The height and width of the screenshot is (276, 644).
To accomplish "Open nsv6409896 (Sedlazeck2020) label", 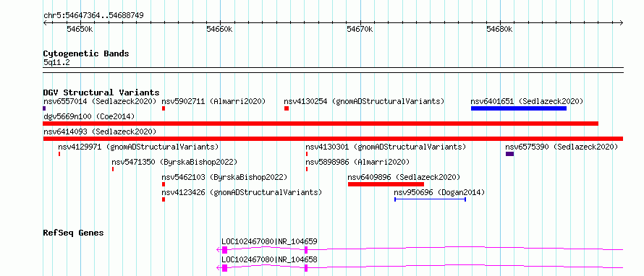I will (x=404, y=177).
